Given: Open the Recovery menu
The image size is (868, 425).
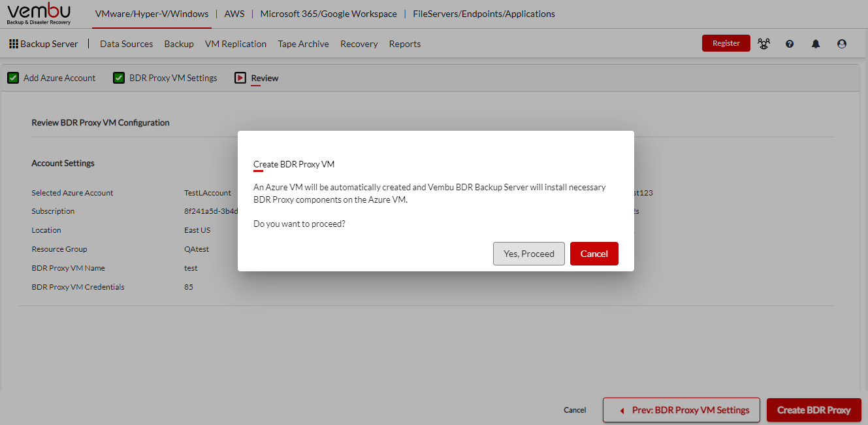Looking at the screenshot, I should pos(359,44).
